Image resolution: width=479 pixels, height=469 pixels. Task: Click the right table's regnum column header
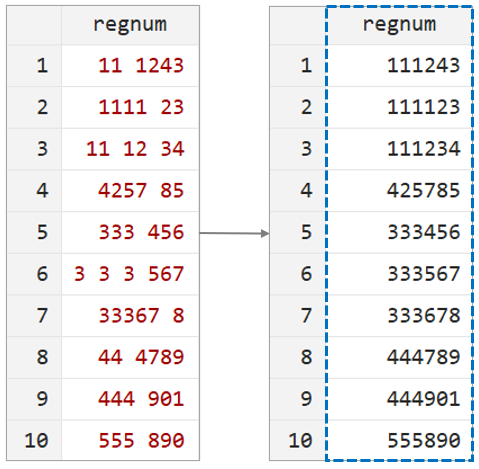click(399, 25)
